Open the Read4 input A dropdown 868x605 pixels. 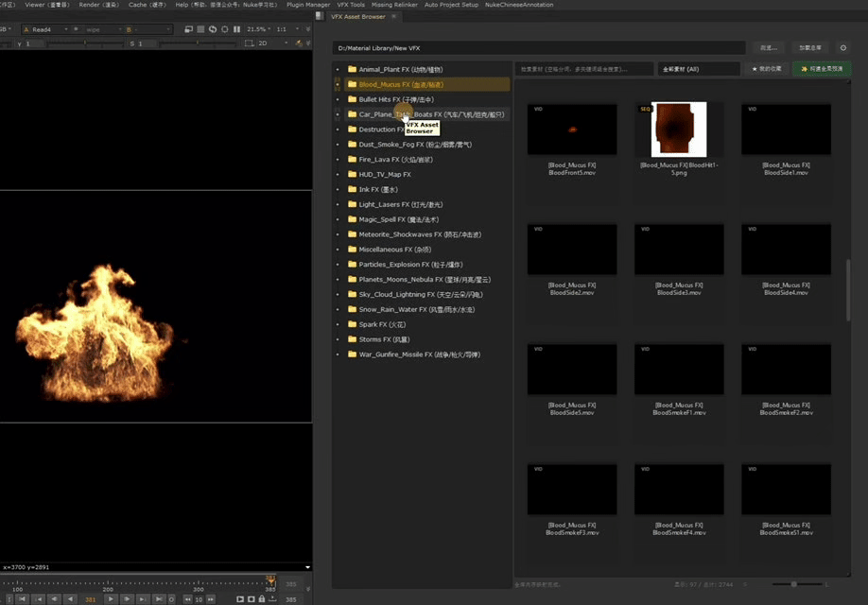coord(43,29)
